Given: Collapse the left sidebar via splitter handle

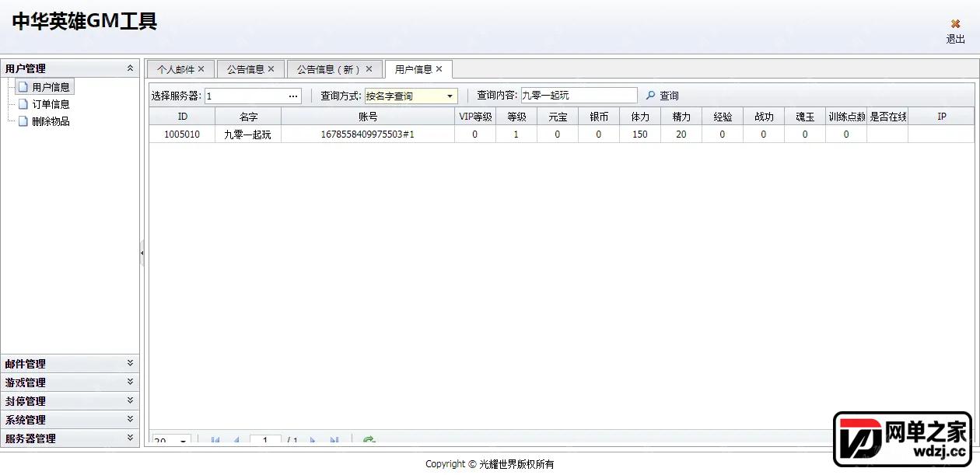Looking at the screenshot, I should tap(142, 253).
